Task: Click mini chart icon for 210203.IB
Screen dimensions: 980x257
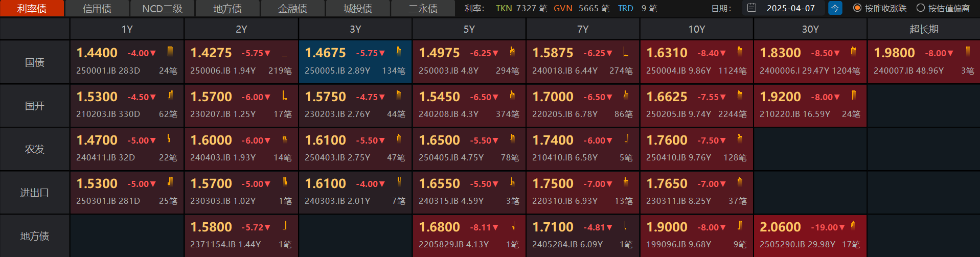Action: (x=170, y=96)
